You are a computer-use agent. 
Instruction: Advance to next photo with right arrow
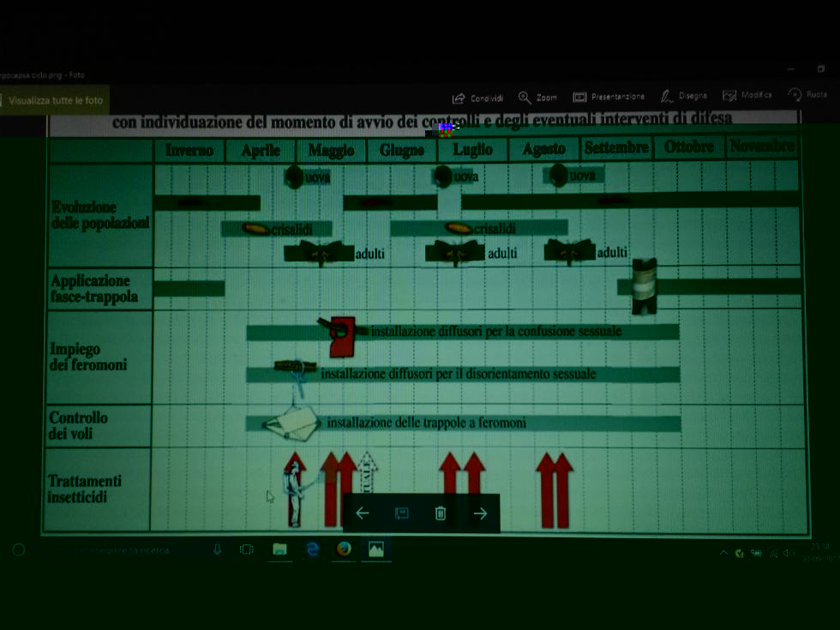480,513
